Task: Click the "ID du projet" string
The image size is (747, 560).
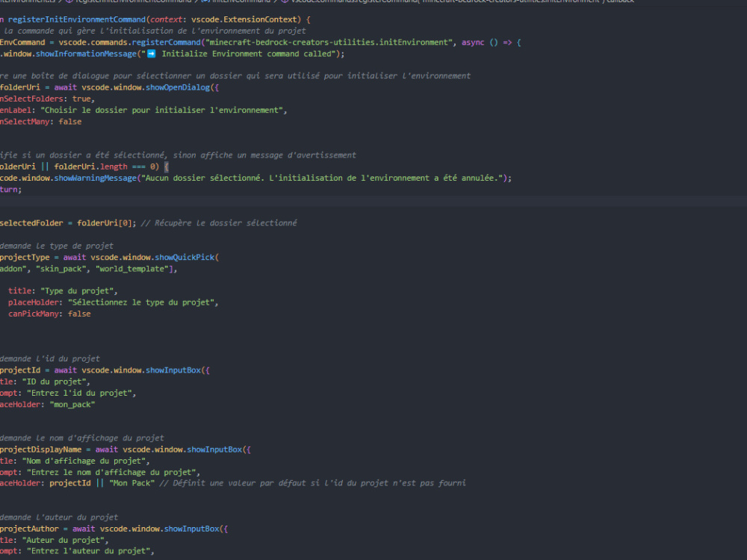Action: pos(55,382)
